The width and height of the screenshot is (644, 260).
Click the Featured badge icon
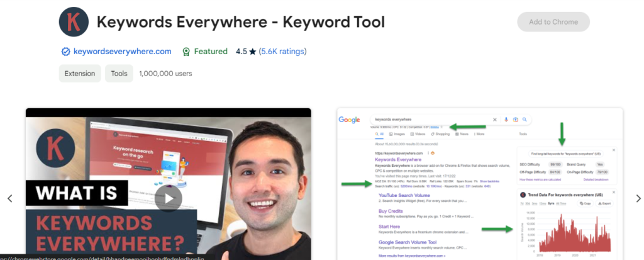tap(186, 52)
